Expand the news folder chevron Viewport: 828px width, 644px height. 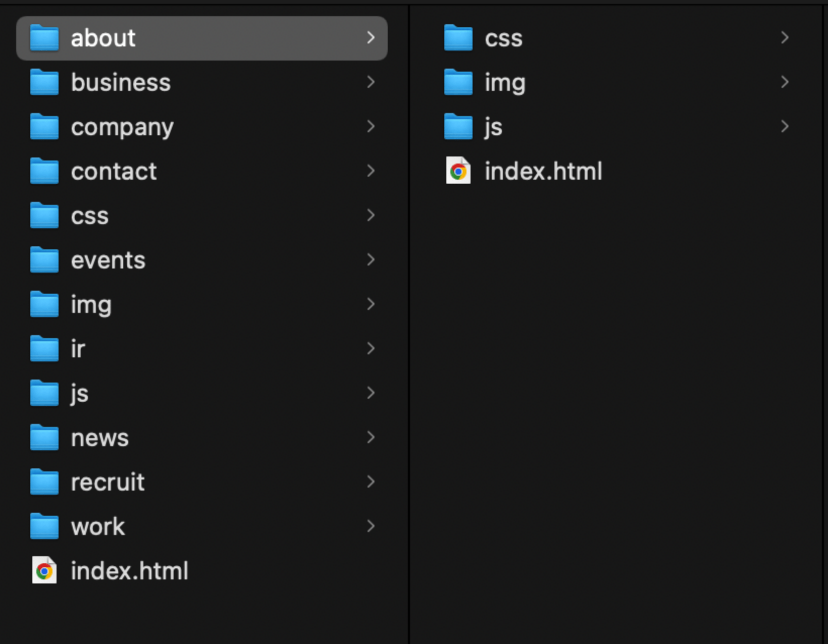coord(371,438)
